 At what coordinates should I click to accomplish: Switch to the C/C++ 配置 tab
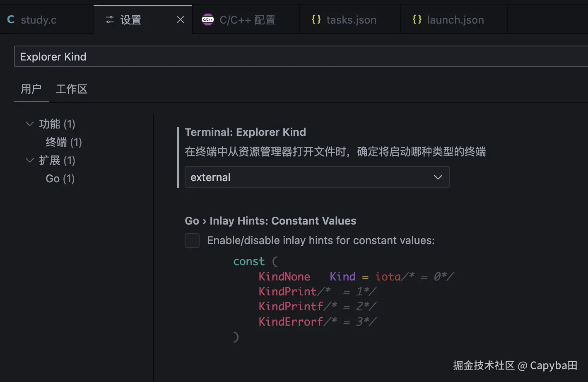click(247, 20)
